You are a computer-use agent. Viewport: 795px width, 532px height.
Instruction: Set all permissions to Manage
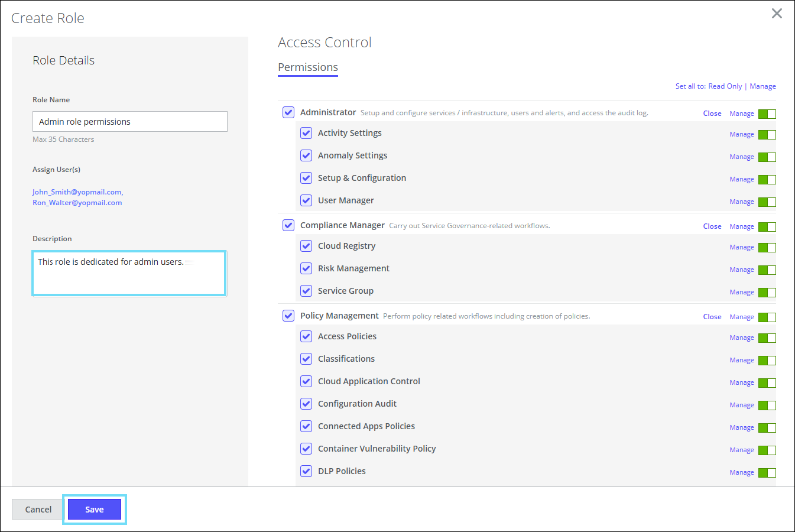[x=762, y=86]
